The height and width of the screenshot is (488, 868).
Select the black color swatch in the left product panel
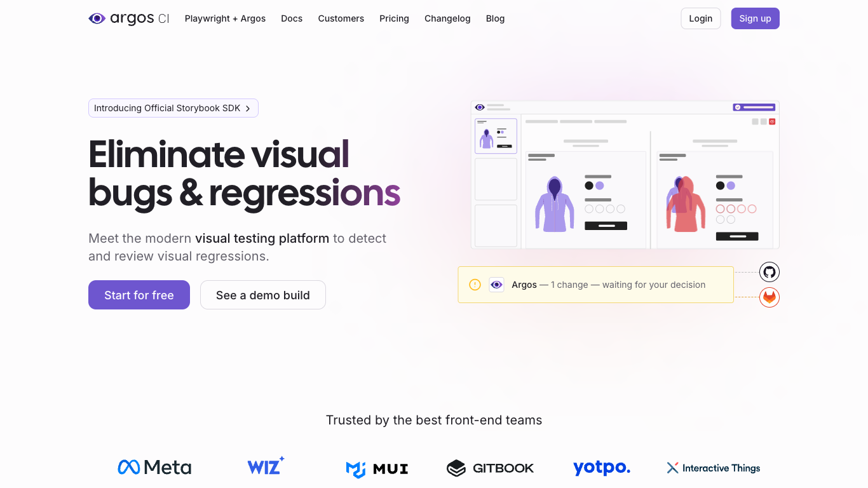589,186
